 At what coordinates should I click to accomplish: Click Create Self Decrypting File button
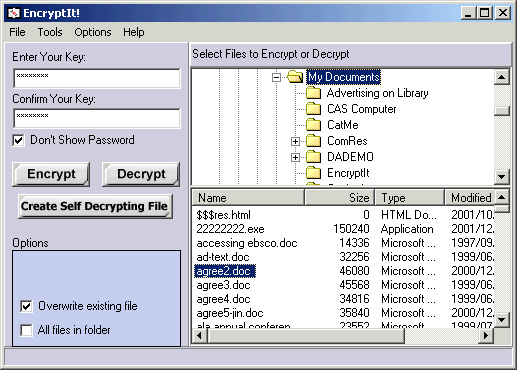(x=95, y=206)
